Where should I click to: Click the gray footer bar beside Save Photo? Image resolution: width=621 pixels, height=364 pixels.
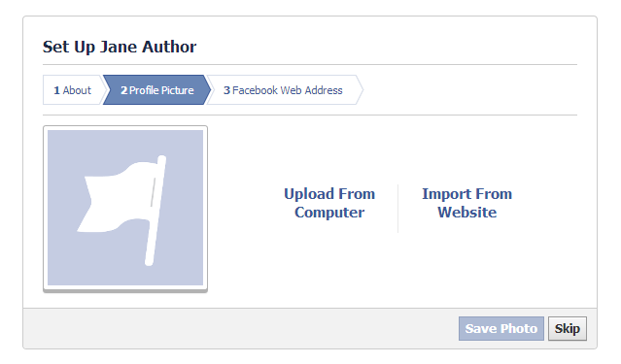click(240, 328)
